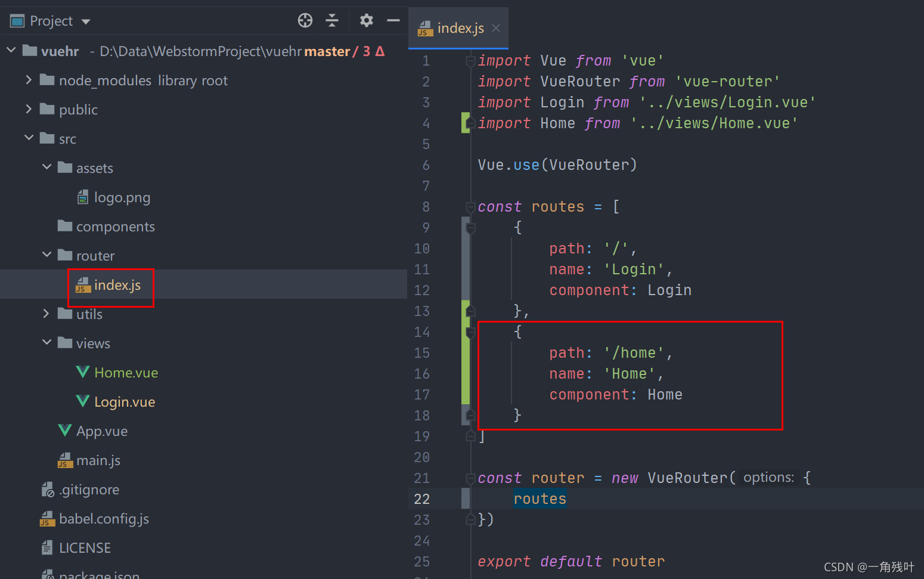Click the green change marker beside line 16
Screen dimensions: 924x579
coord(466,374)
